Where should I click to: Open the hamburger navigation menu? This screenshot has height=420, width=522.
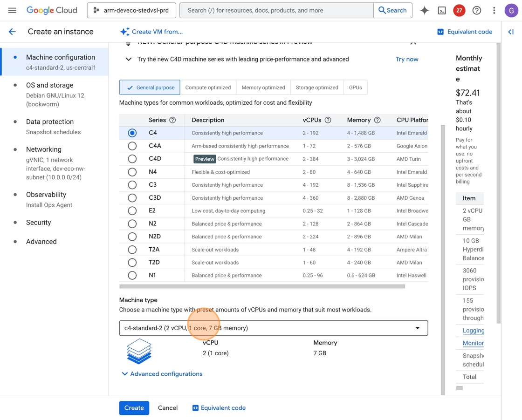12,10
